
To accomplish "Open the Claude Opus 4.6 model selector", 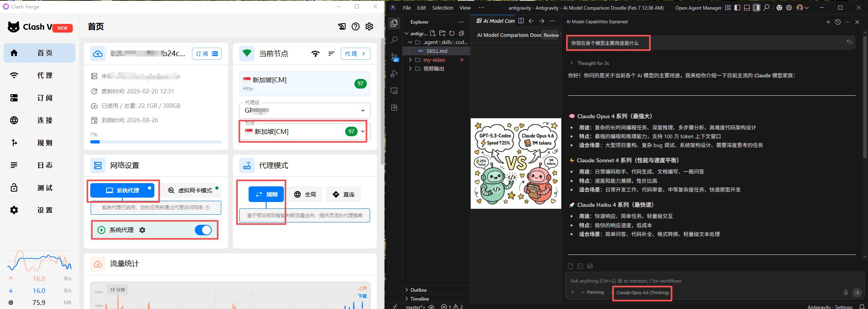I will [642, 293].
